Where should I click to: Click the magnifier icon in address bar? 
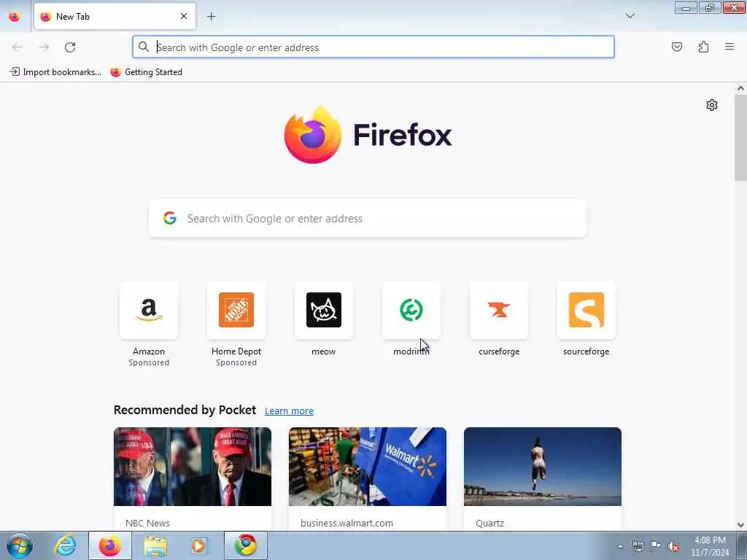click(144, 47)
